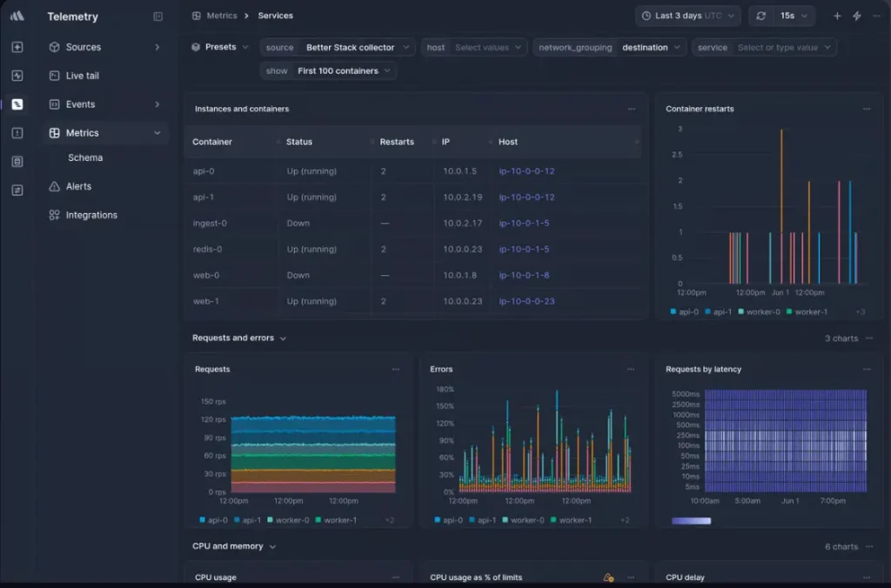Image resolution: width=891 pixels, height=588 pixels.
Task: Click the refresh icon in top bar
Action: coord(760,16)
